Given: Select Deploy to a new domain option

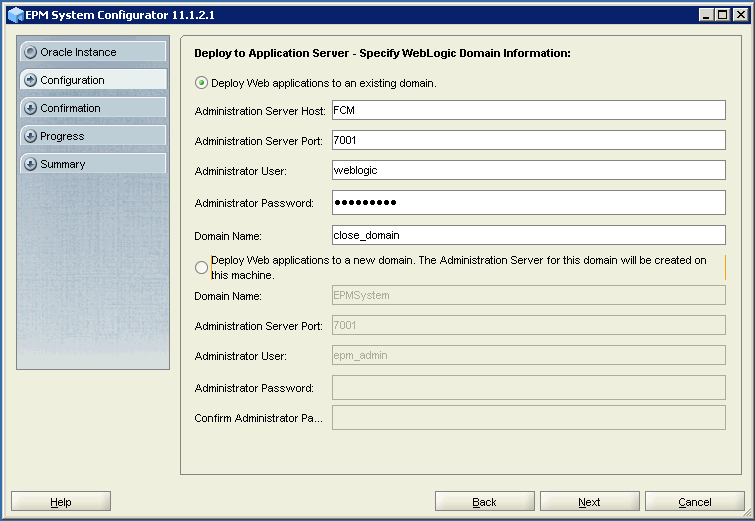Looking at the screenshot, I should [x=202, y=267].
